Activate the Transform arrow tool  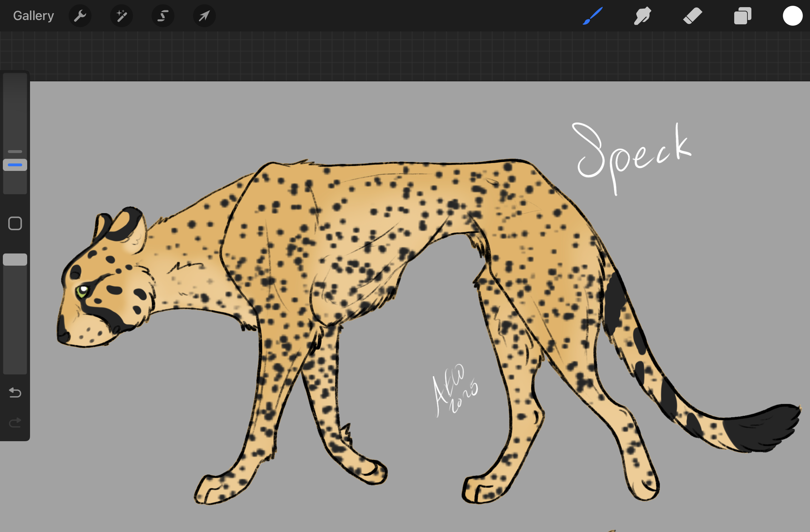[x=204, y=16]
